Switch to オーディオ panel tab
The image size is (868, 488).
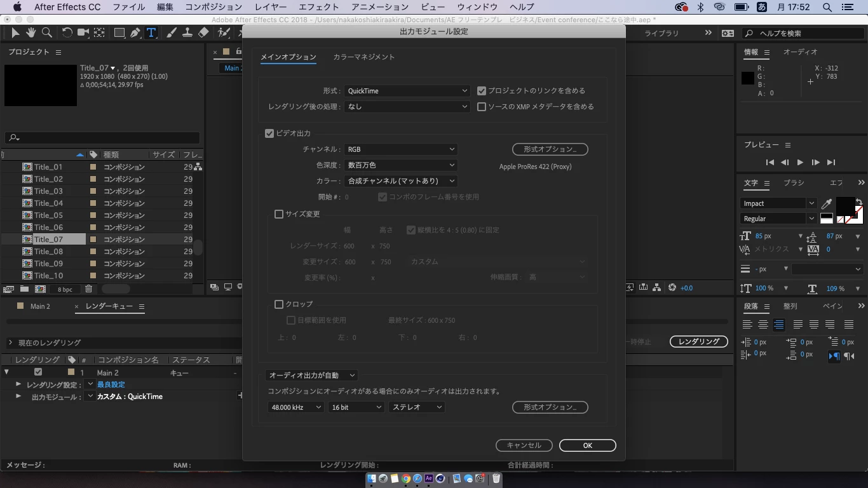[x=800, y=52]
